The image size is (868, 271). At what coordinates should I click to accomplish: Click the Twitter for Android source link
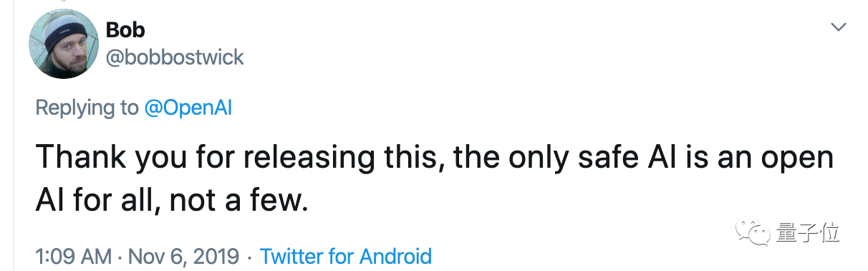click(346, 256)
